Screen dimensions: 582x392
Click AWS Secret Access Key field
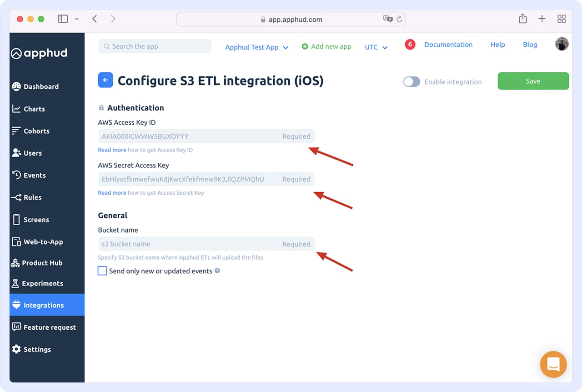click(x=206, y=179)
